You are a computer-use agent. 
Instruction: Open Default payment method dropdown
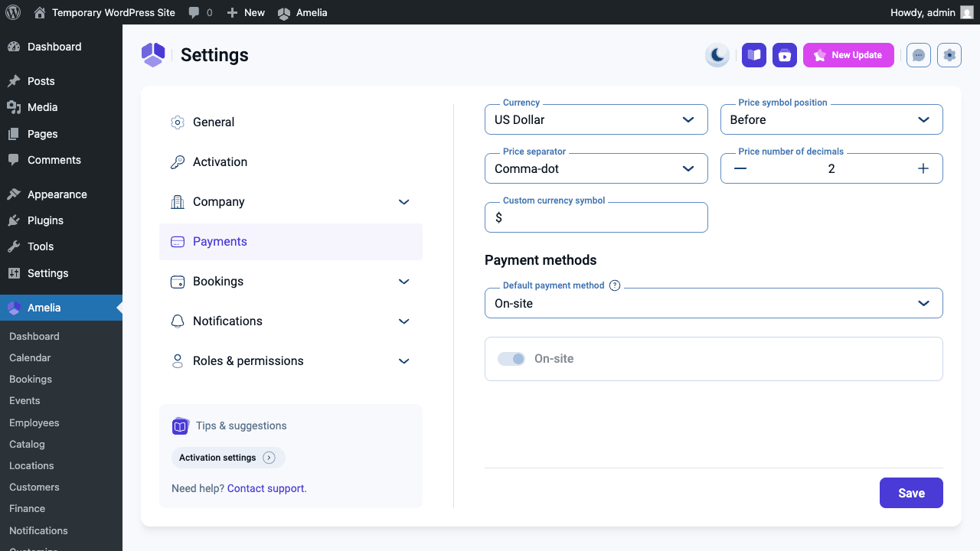tap(714, 303)
